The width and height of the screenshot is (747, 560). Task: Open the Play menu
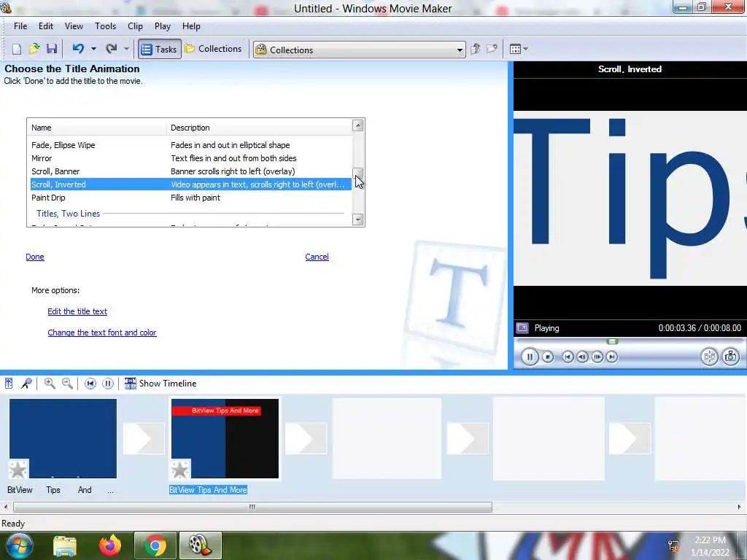point(163,26)
